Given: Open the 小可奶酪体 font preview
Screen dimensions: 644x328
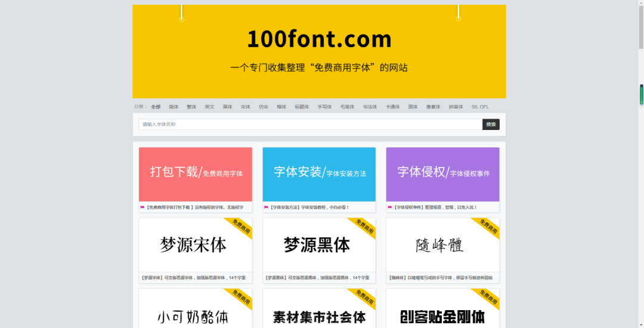Looking at the screenshot, I should pyautogui.click(x=196, y=308).
